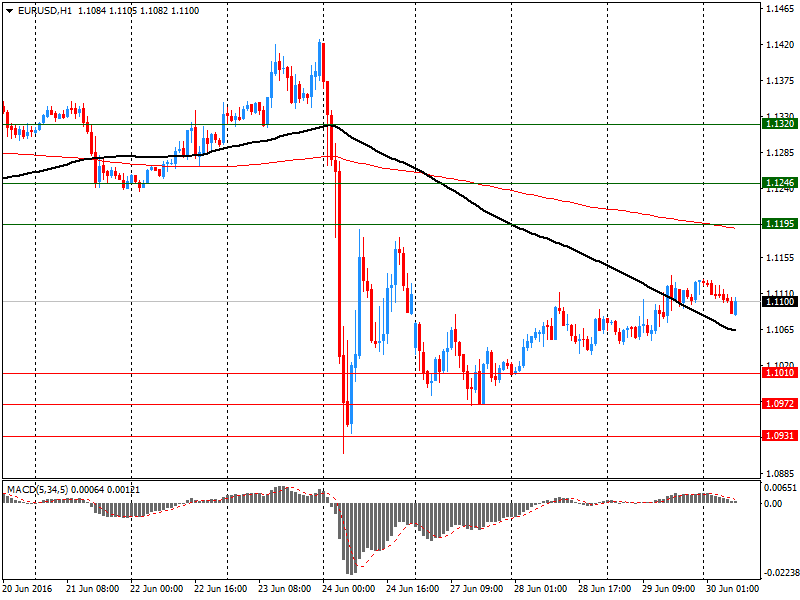Click the 30 Jun 01:00 time label
The height and width of the screenshot is (600, 800).
coord(733,589)
